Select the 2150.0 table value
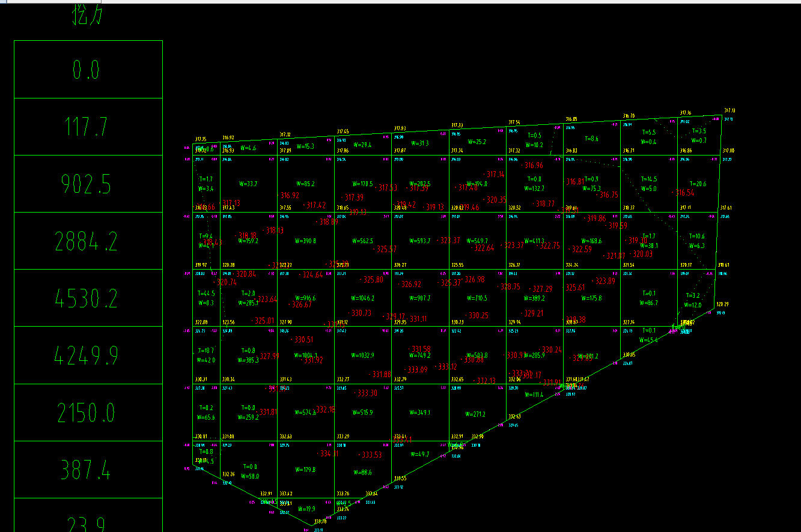Image resolution: width=801 pixels, height=532 pixels. pyautogui.click(x=86, y=413)
